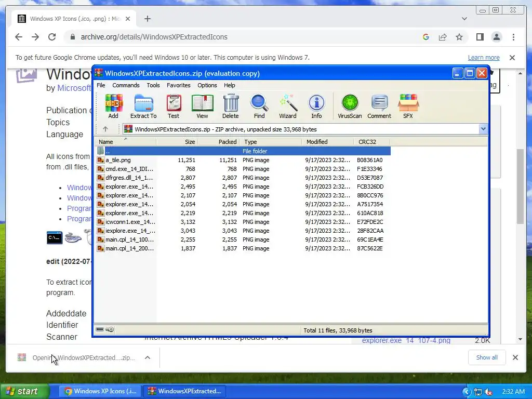Open Extract To in WinRAR toolbar
532x399 pixels.
click(143, 106)
